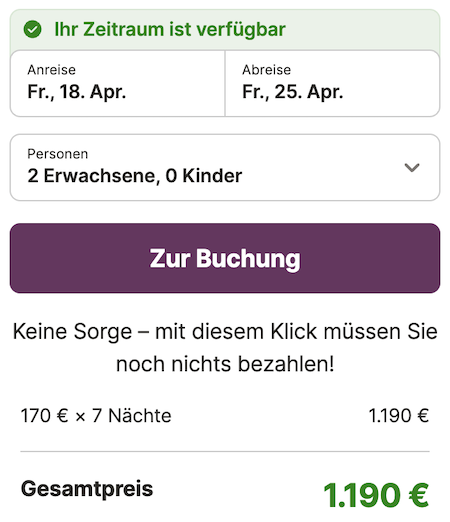Click the 'Anreise' label

tap(52, 70)
